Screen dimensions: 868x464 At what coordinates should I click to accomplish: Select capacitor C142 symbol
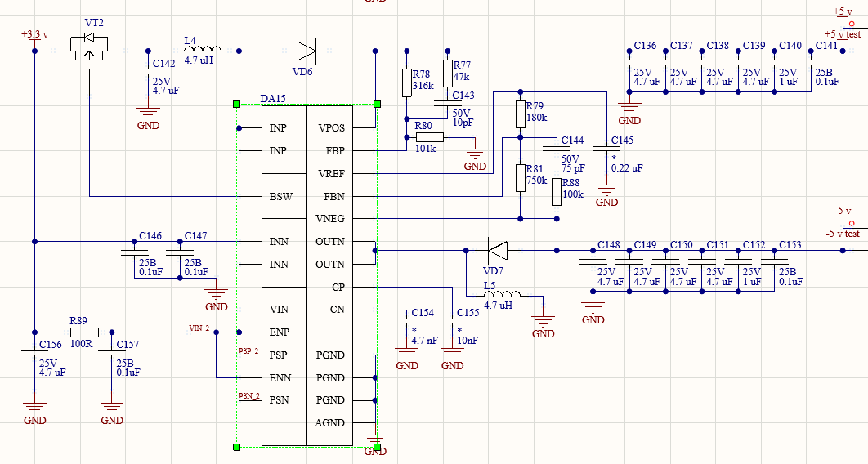pyautogui.click(x=148, y=71)
